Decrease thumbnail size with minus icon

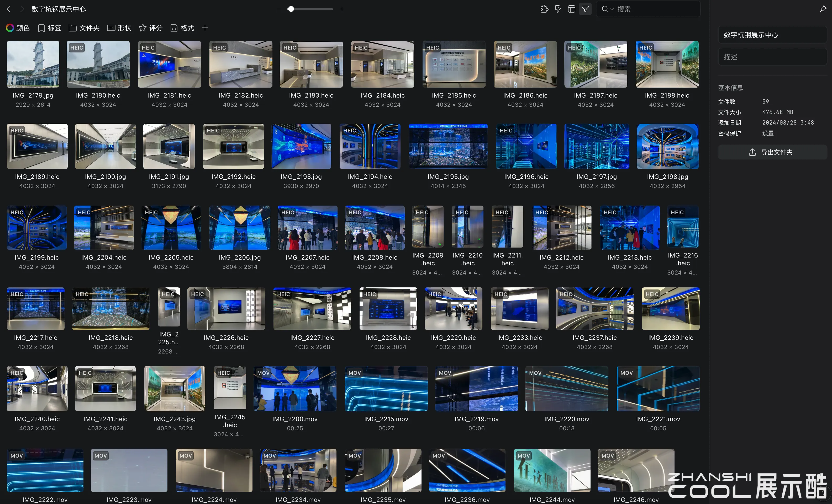click(x=279, y=9)
